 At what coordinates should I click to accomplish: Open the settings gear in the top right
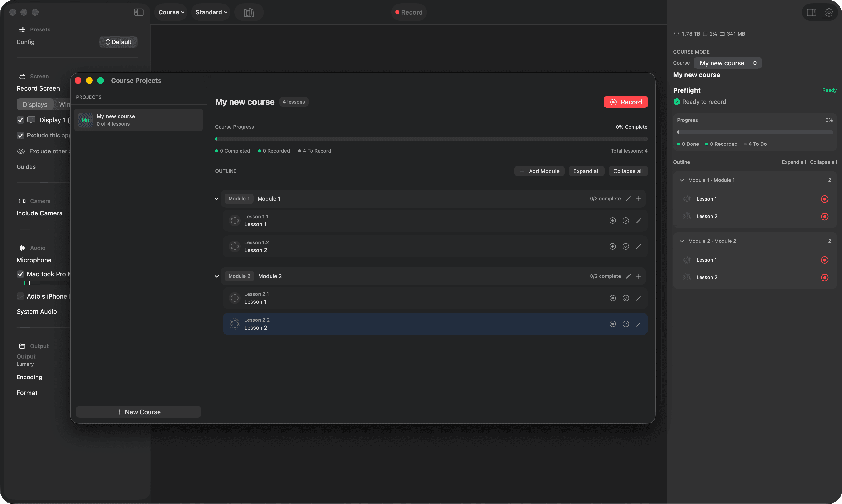pyautogui.click(x=829, y=12)
